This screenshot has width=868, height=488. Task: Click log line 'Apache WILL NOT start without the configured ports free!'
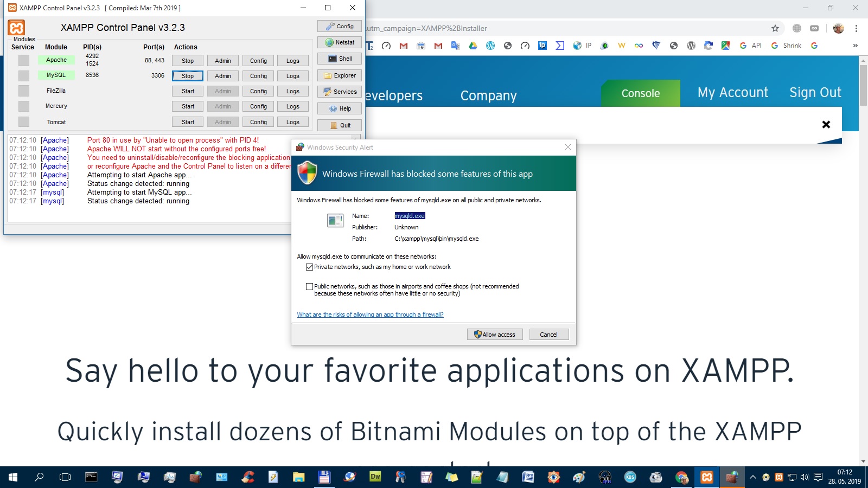(177, 149)
